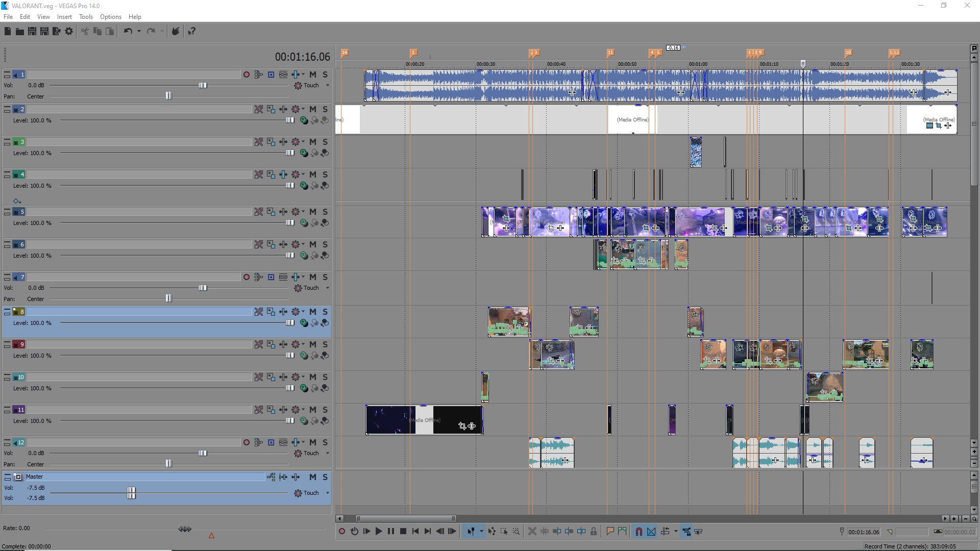This screenshot has width=980, height=551.
Task: Click the Record button in transport bar
Action: [342, 532]
